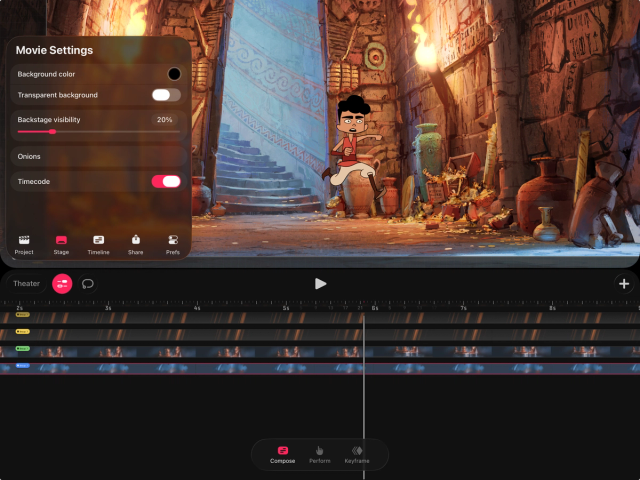Click the 7s mark on timeline ruler
This screenshot has height=480, width=640.
click(x=464, y=308)
